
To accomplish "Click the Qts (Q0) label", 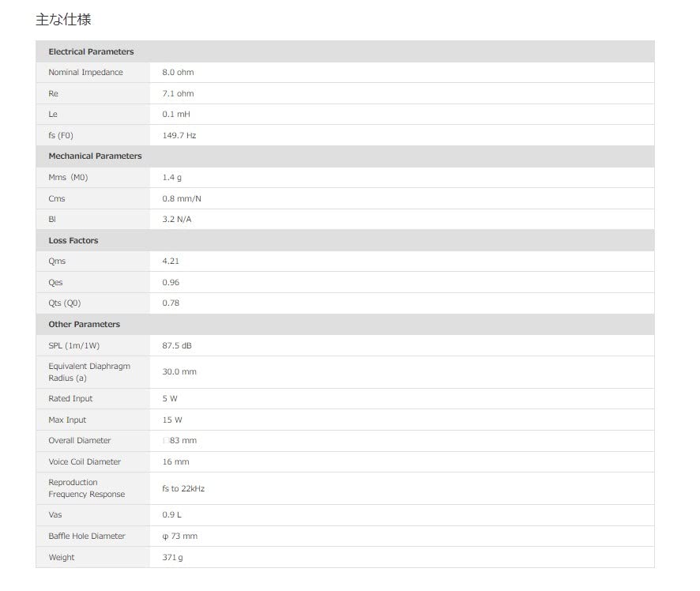I will [x=64, y=303].
